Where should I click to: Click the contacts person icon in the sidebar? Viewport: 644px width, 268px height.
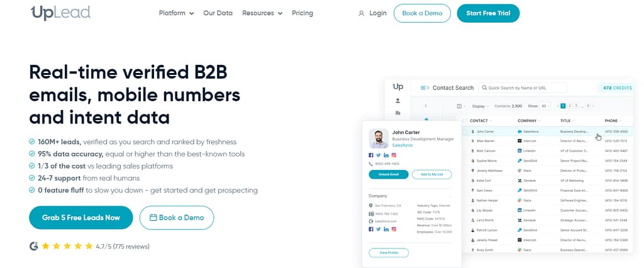(397, 101)
